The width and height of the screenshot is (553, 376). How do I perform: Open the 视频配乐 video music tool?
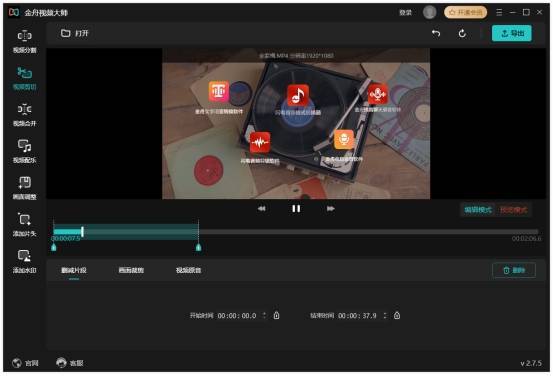coord(24,152)
